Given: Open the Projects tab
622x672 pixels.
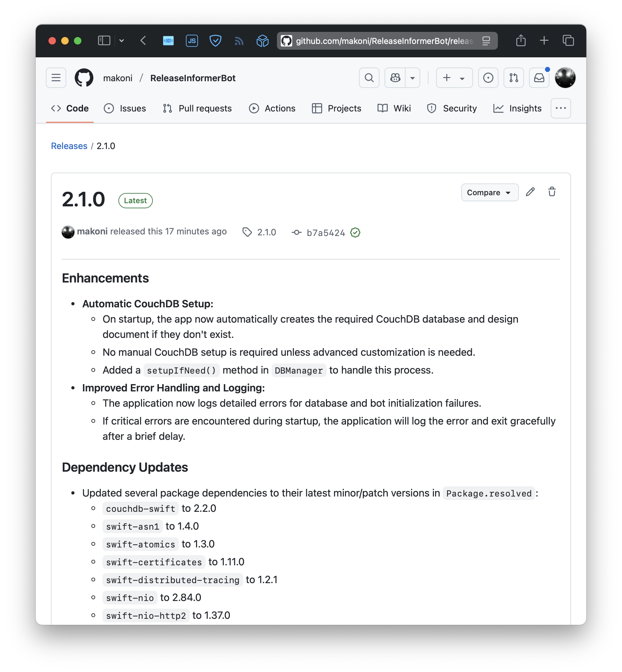Looking at the screenshot, I should 336,108.
